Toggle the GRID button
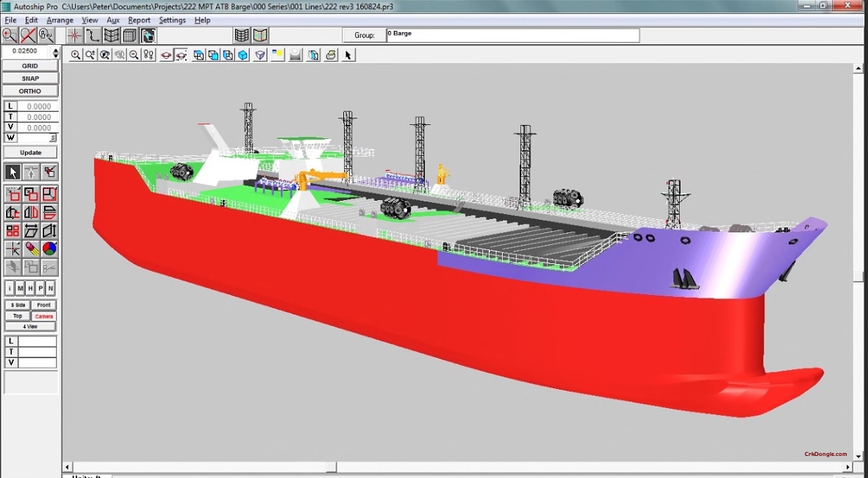This screenshot has height=478, width=868. 30,65
